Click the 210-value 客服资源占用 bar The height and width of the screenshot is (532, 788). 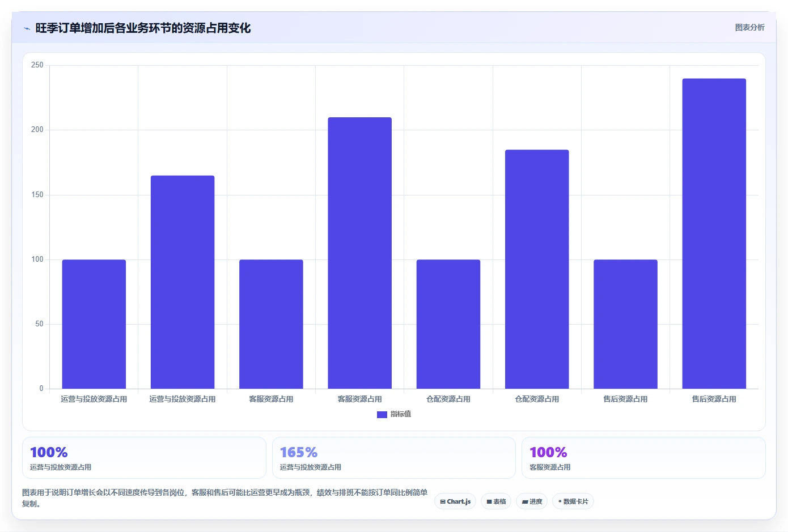tap(360, 253)
